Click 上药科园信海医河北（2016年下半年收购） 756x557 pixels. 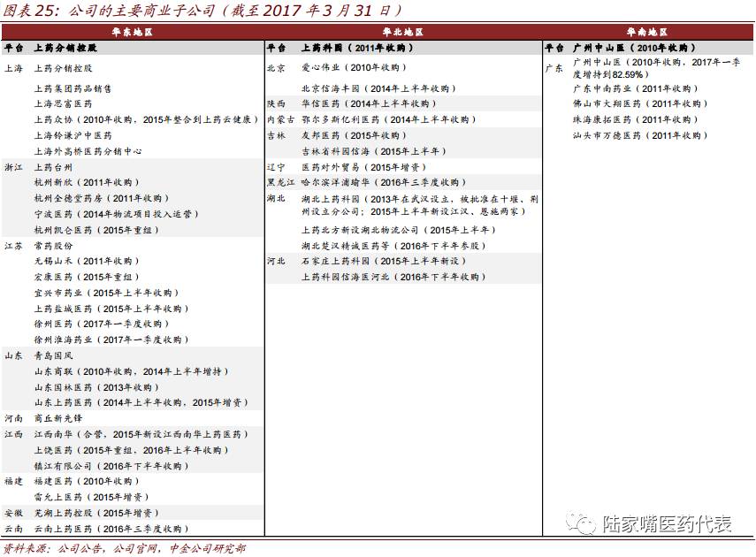pyautogui.click(x=393, y=277)
